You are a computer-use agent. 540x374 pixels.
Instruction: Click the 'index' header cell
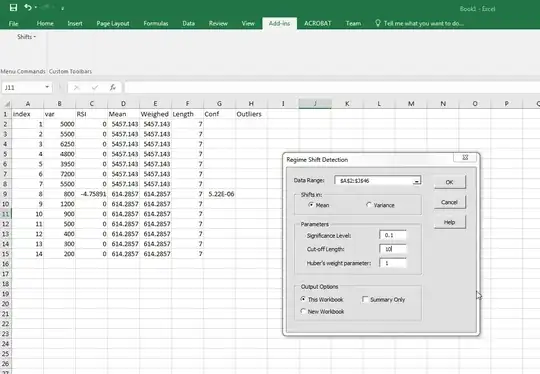click(x=28, y=114)
